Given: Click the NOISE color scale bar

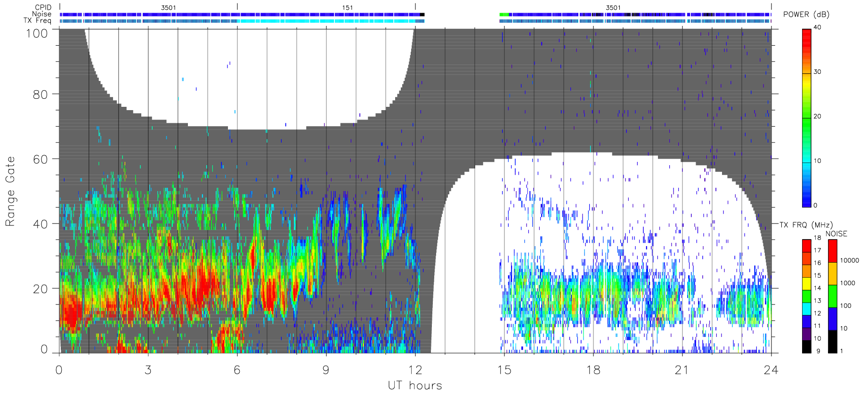Looking at the screenshot, I should coord(833,296).
